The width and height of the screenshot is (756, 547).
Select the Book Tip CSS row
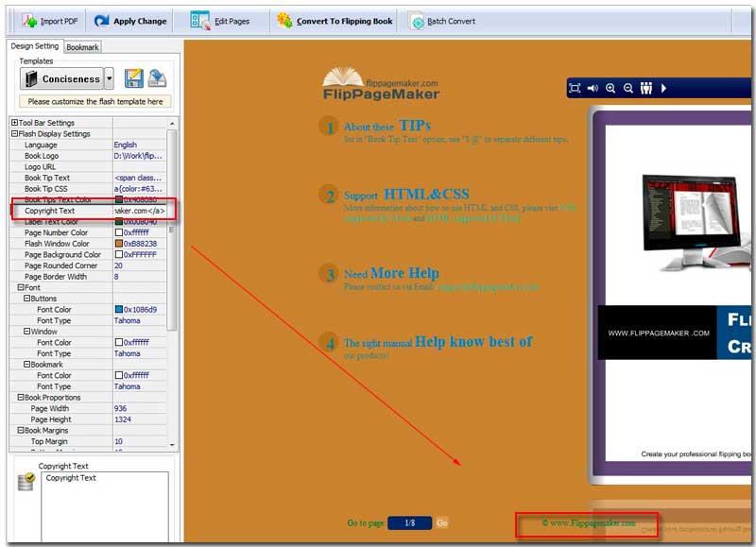pyautogui.click(x=88, y=189)
